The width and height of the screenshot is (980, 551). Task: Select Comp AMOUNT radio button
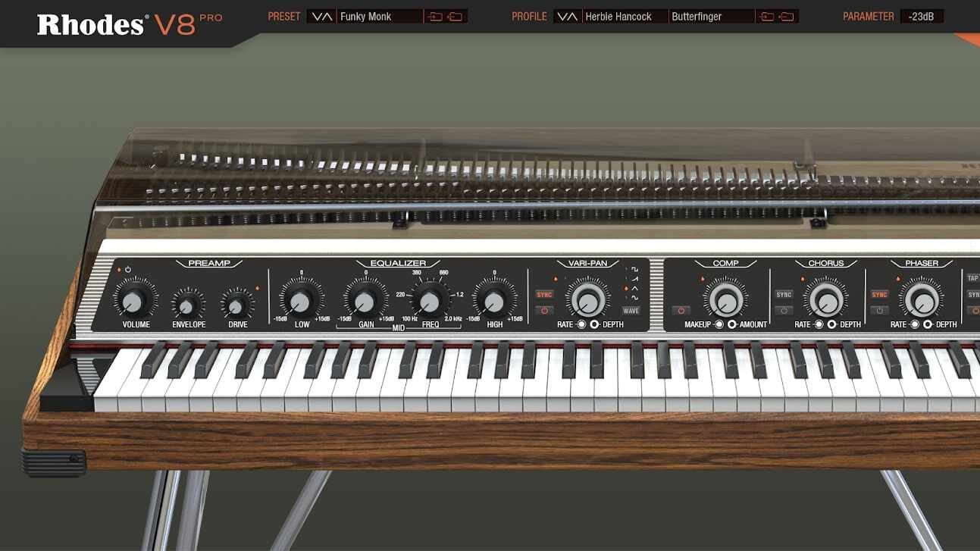click(x=732, y=324)
